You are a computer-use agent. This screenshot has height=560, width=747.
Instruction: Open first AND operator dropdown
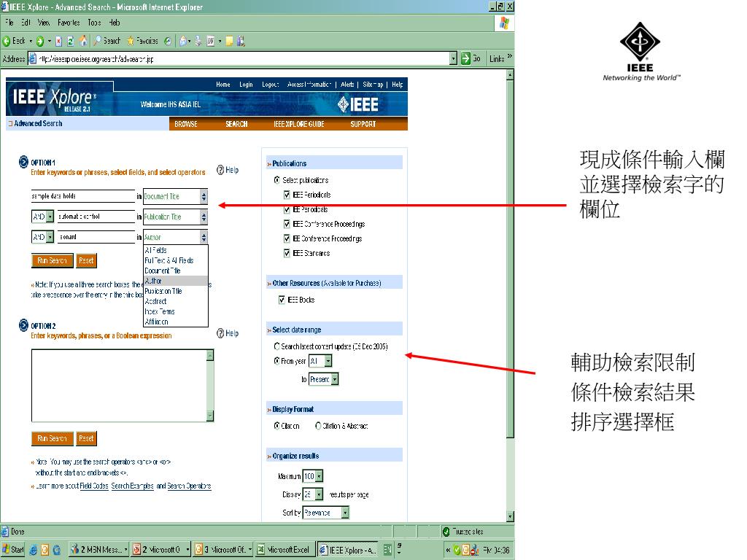(x=42, y=217)
